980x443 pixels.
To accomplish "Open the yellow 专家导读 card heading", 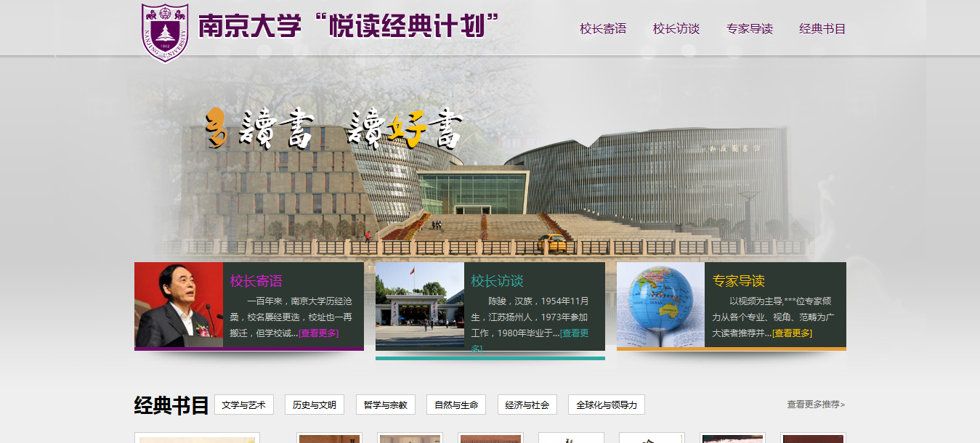I will [x=738, y=281].
